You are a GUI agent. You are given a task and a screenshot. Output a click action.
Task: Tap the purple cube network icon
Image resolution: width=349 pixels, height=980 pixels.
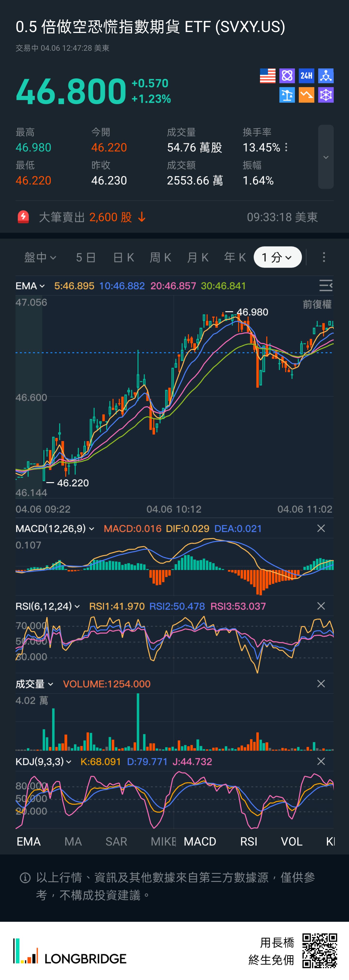click(x=326, y=95)
